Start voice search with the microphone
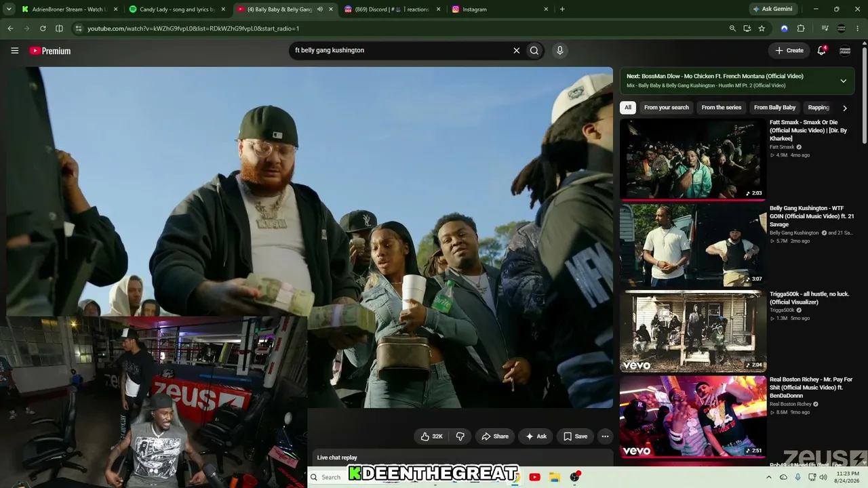The width and height of the screenshot is (868, 488). point(559,50)
